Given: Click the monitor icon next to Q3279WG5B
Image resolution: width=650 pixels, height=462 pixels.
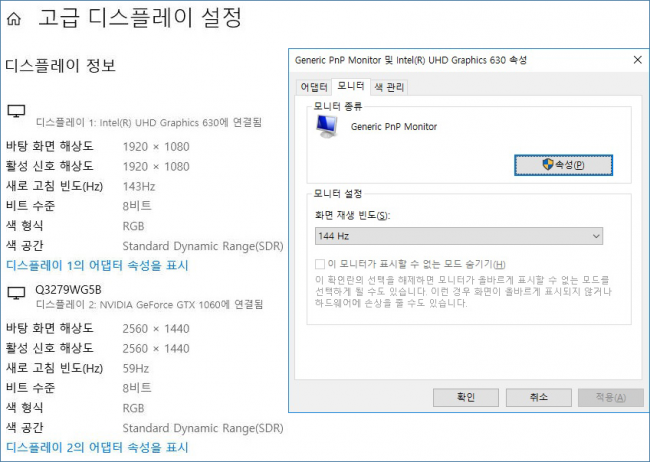Looking at the screenshot, I should (17, 294).
